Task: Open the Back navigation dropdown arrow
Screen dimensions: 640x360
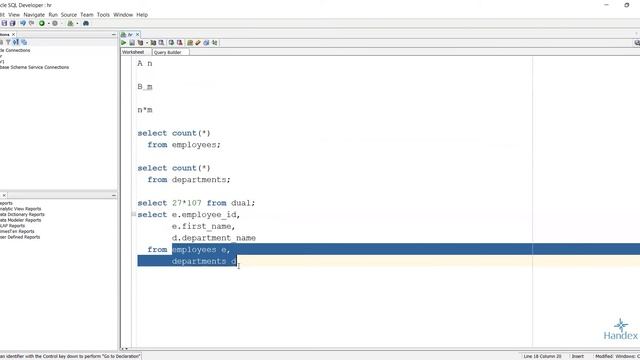Action: (x=49, y=23)
